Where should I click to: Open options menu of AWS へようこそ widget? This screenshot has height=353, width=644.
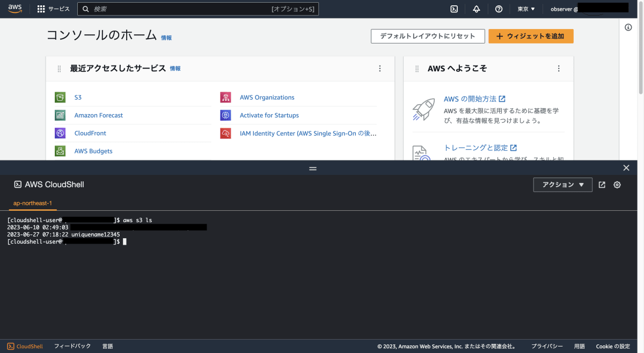pyautogui.click(x=559, y=69)
